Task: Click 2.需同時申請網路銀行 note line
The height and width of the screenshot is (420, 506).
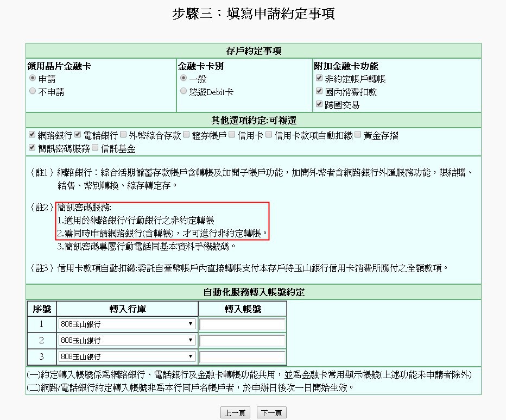Action: click(162, 234)
